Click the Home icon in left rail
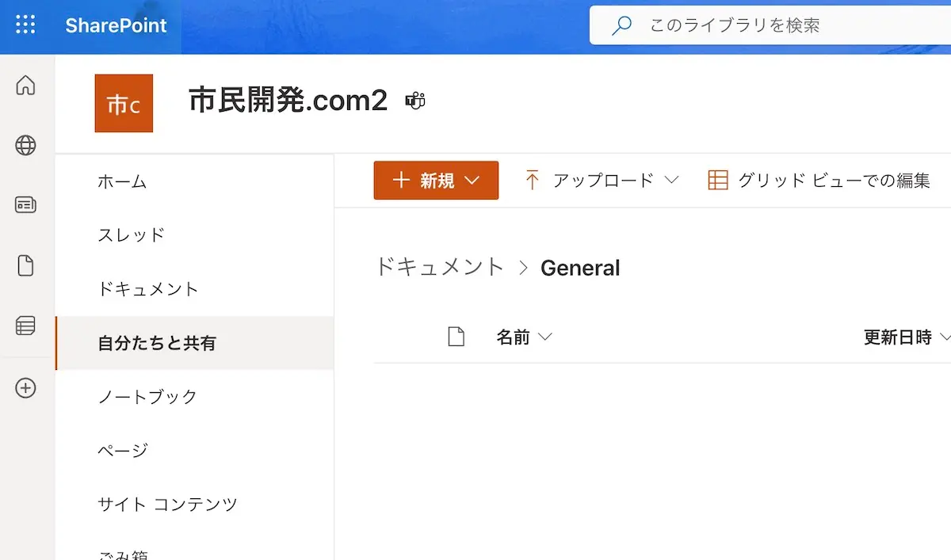The width and height of the screenshot is (951, 560). (x=25, y=85)
